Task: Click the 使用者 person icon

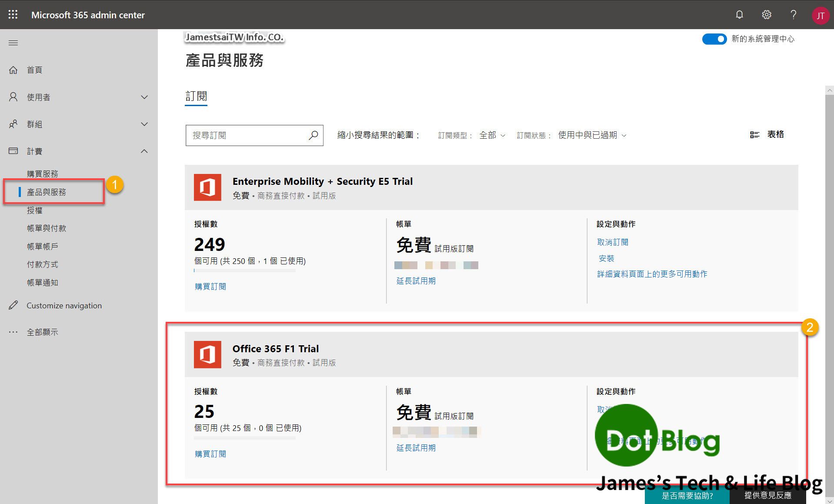Action: click(x=13, y=97)
